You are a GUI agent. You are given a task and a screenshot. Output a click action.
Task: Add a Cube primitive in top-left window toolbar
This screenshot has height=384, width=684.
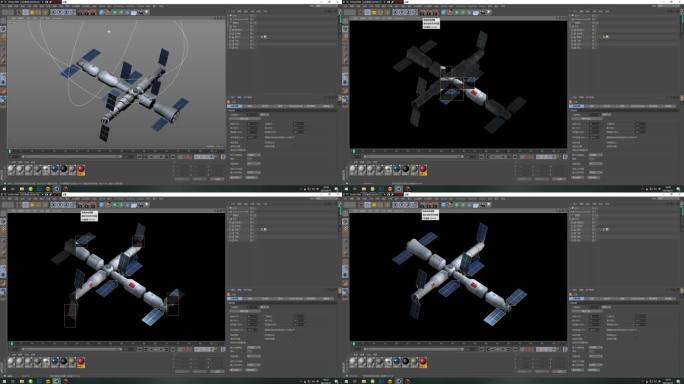[x=101, y=12]
